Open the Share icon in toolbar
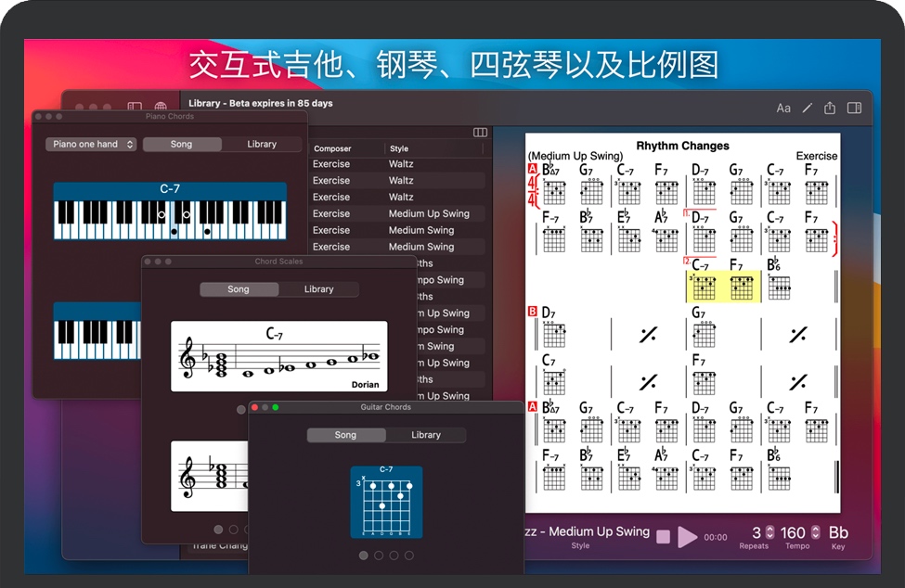905x588 pixels. 830,109
